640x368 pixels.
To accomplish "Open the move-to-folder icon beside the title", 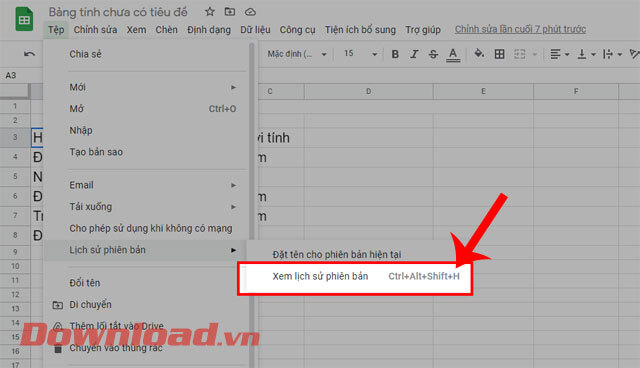I will tap(230, 12).
